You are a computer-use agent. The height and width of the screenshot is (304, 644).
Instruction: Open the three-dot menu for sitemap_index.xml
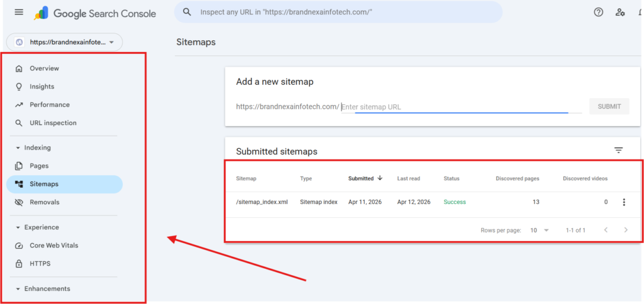coord(624,202)
